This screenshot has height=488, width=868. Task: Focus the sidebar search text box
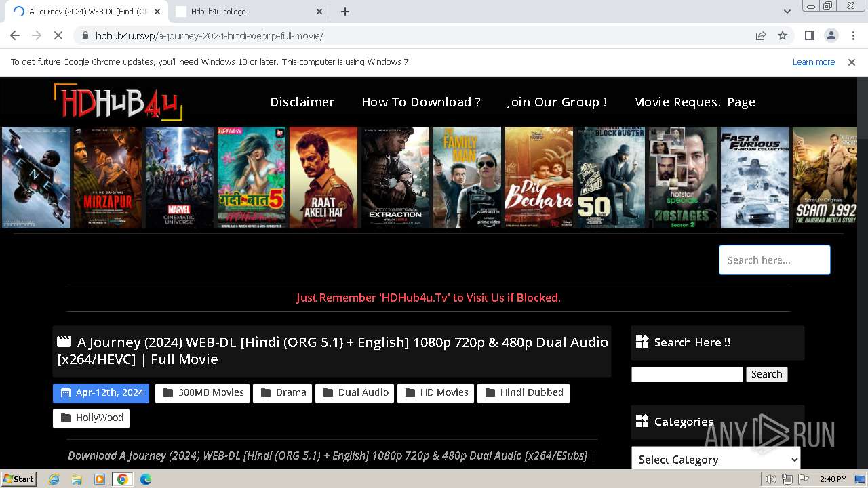(687, 374)
